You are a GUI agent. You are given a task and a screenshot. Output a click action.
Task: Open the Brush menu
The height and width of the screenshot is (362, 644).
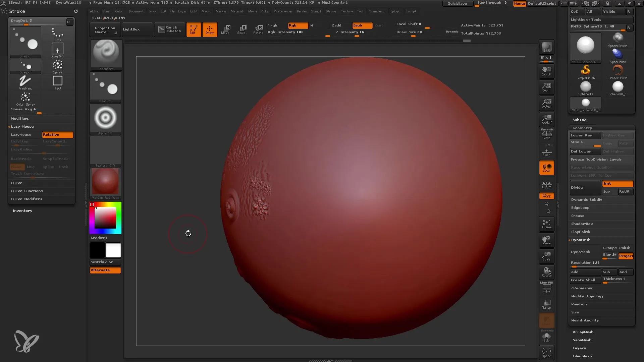[x=107, y=11]
